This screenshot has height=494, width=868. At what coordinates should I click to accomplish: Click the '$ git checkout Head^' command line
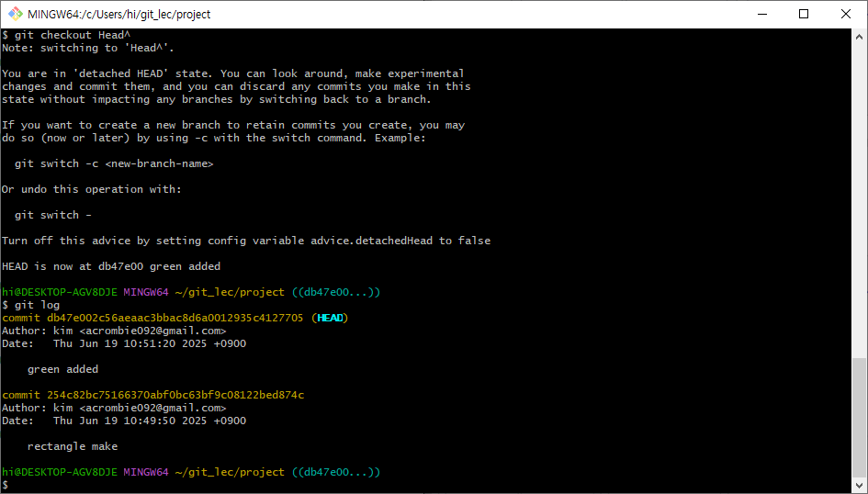[x=66, y=35]
